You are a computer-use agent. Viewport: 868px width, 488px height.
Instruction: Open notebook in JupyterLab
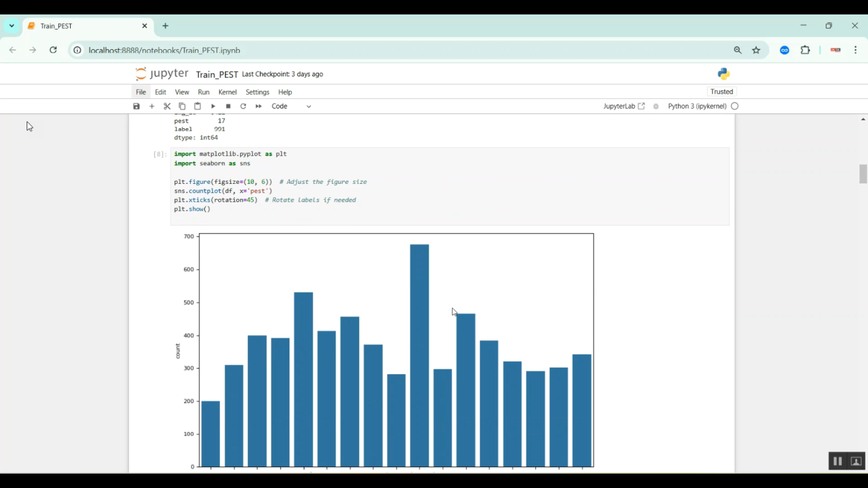[x=624, y=106]
